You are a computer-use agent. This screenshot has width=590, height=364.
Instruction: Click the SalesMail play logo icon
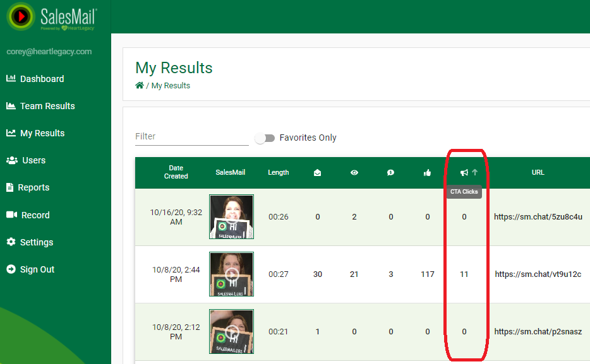point(21,16)
